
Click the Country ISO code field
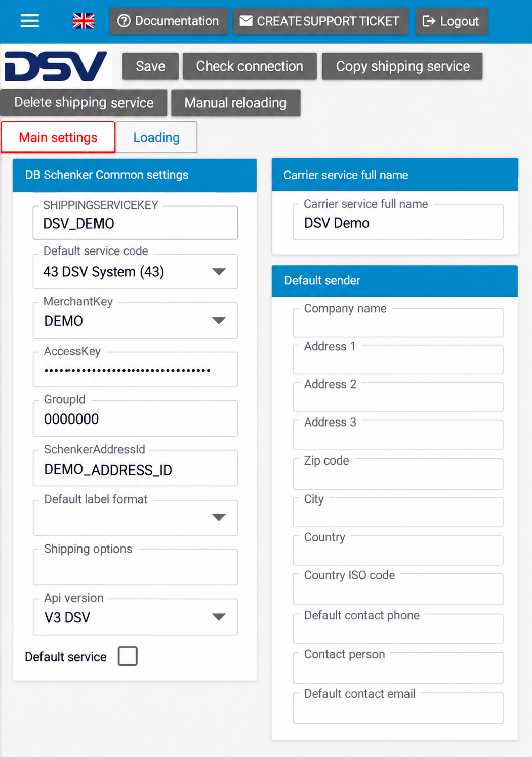pyautogui.click(x=398, y=590)
